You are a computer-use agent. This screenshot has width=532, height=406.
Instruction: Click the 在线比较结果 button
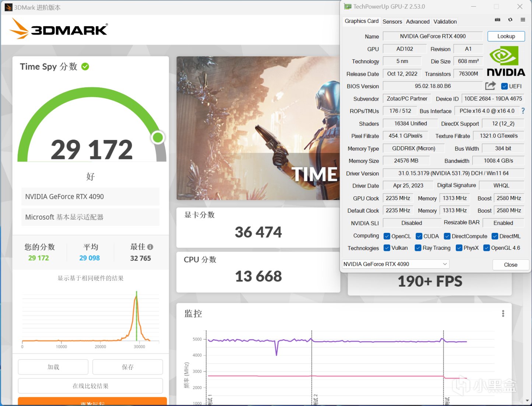point(91,386)
